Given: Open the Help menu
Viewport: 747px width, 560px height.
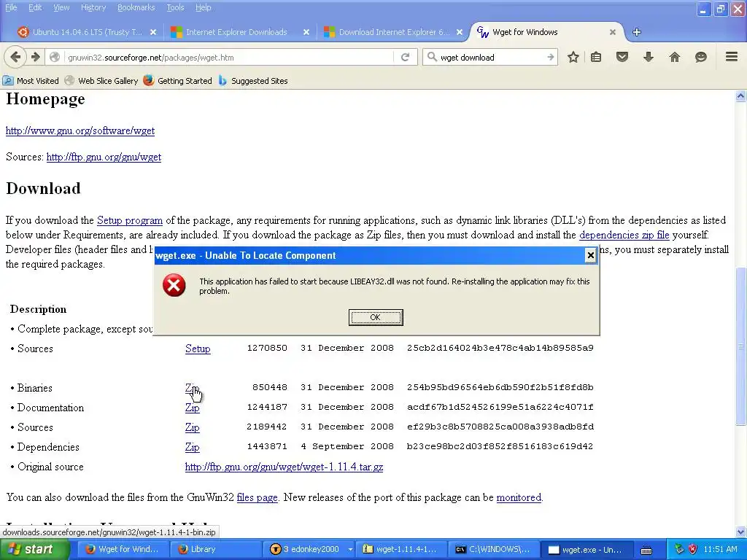Looking at the screenshot, I should (x=204, y=7).
